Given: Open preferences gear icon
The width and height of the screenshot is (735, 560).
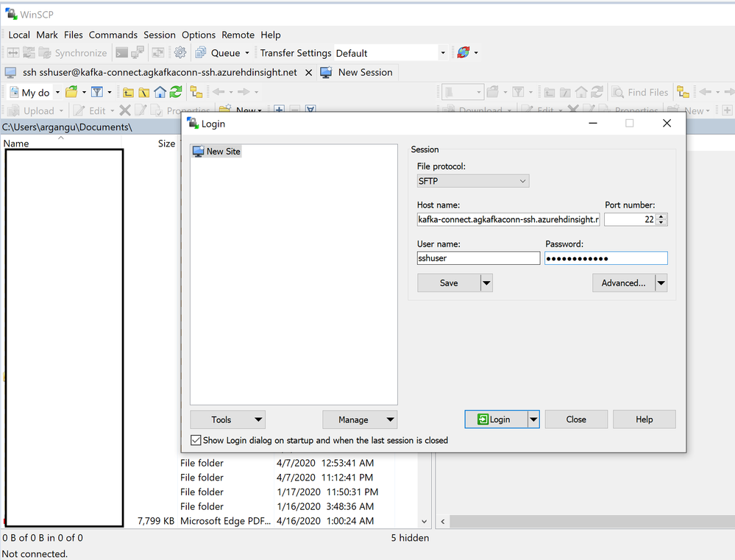Looking at the screenshot, I should 180,53.
